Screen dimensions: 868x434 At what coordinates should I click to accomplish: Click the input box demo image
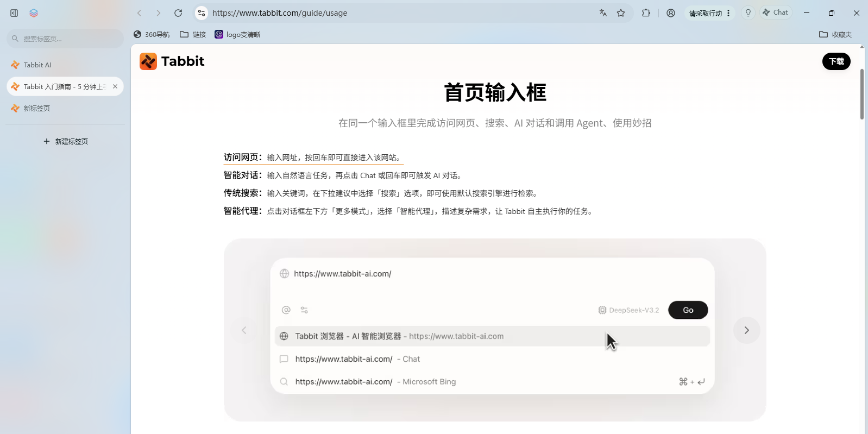[x=495, y=330]
